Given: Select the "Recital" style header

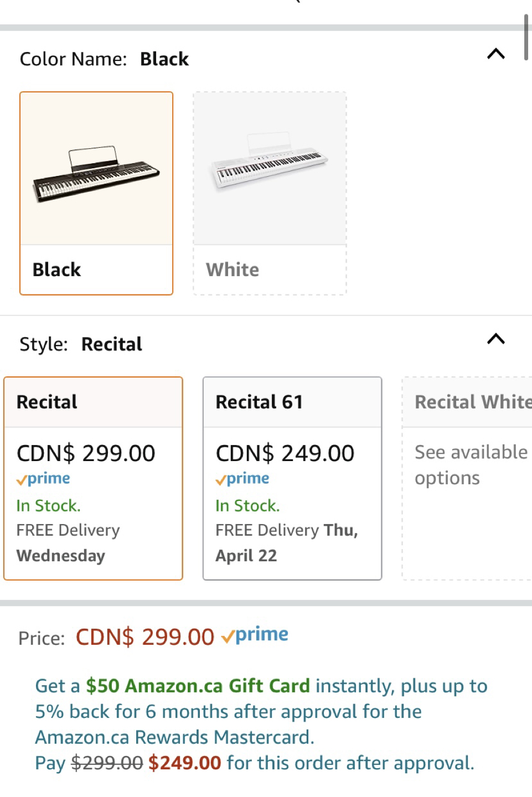Looking at the screenshot, I should pos(47,402).
